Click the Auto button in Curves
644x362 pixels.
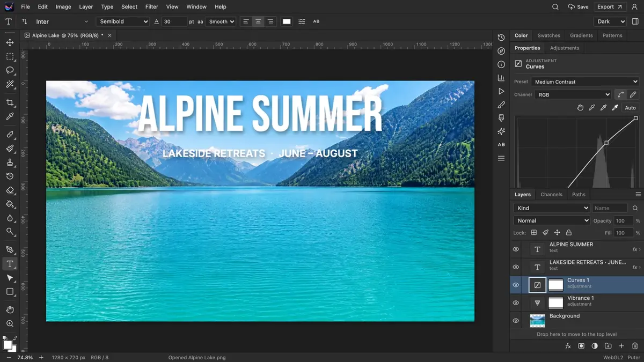[630, 108]
